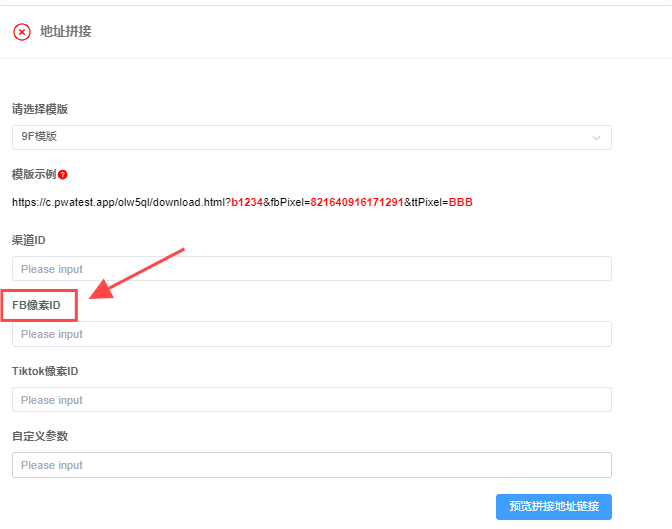This screenshot has height=529, width=672.
Task: Focus the 渠道ID input field
Action: coord(311,269)
